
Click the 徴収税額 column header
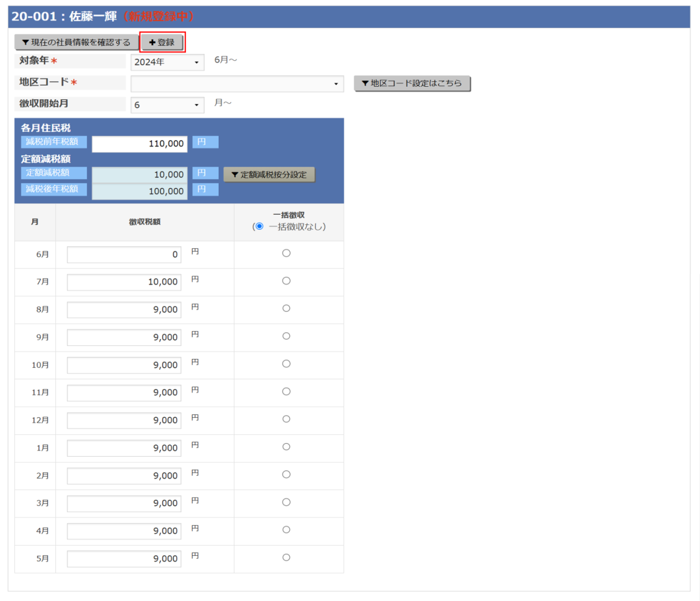(145, 222)
